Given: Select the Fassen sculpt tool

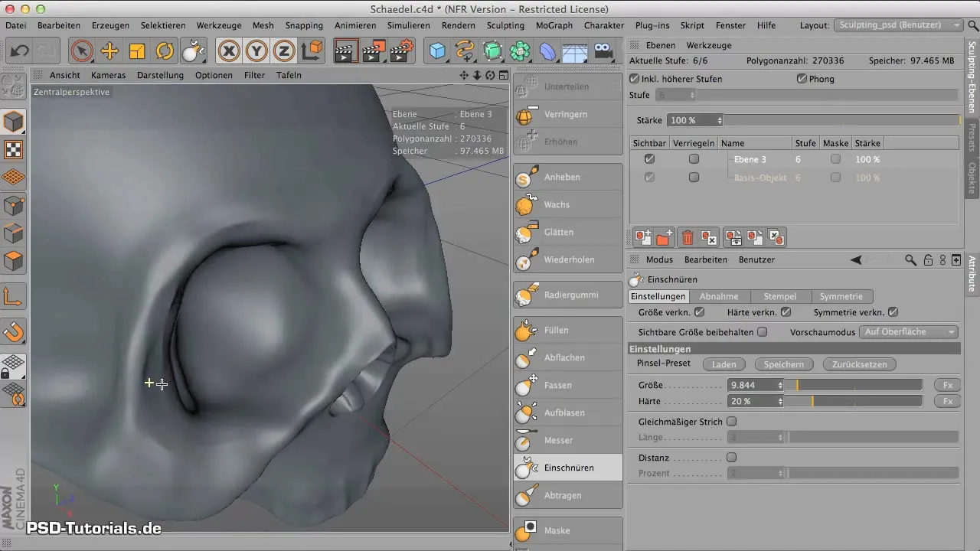Looking at the screenshot, I should [x=567, y=385].
